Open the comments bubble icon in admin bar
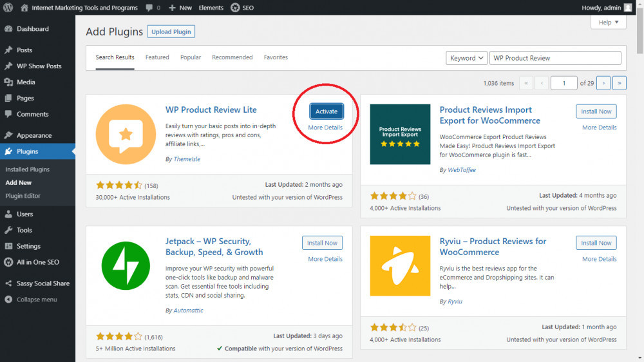The width and height of the screenshot is (644, 362). click(149, 7)
